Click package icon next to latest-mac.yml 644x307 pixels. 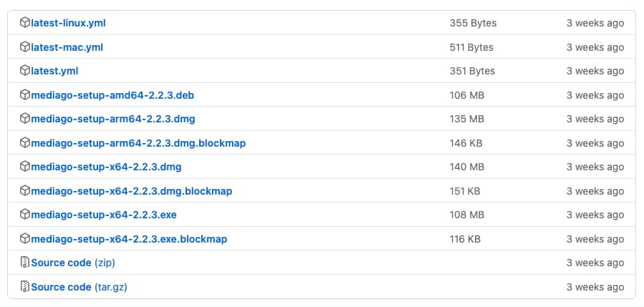25,47
